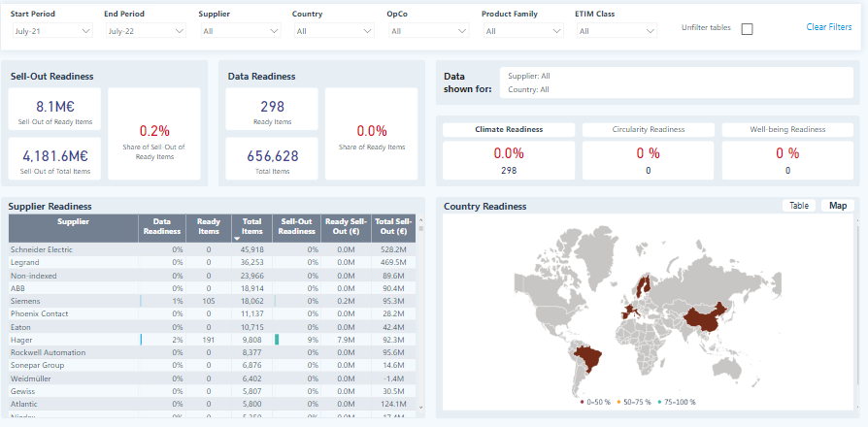
Task: Click the Total Items sort arrow icon
Action: coord(237,239)
